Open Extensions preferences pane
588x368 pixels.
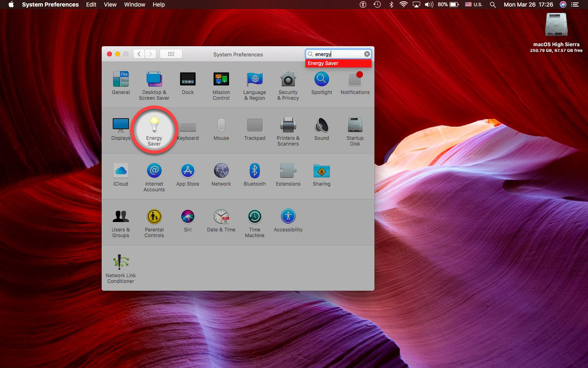[288, 175]
